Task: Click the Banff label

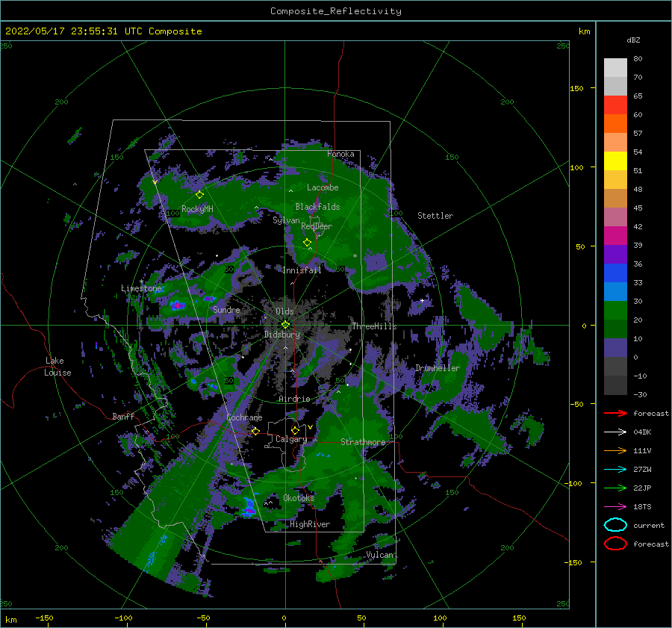Action: tap(123, 417)
